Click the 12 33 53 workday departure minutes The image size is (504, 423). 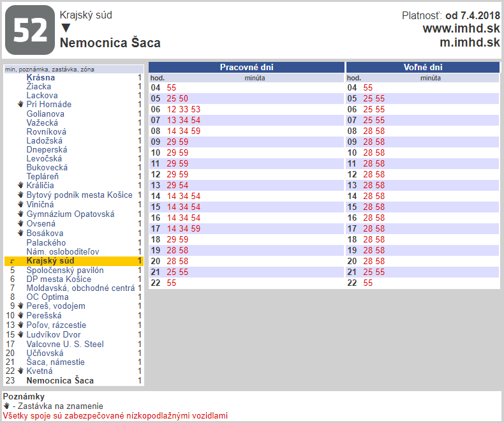(184, 109)
